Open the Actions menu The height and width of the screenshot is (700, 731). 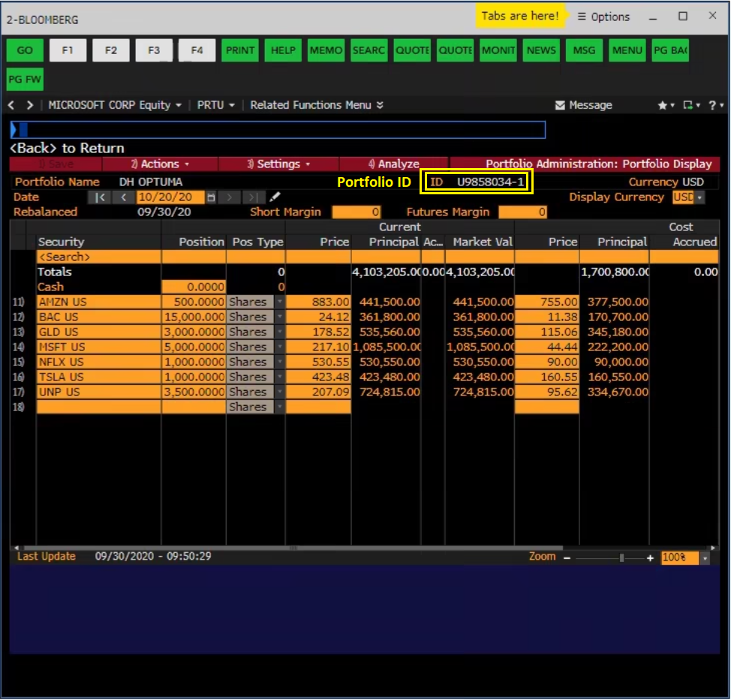pyautogui.click(x=160, y=164)
